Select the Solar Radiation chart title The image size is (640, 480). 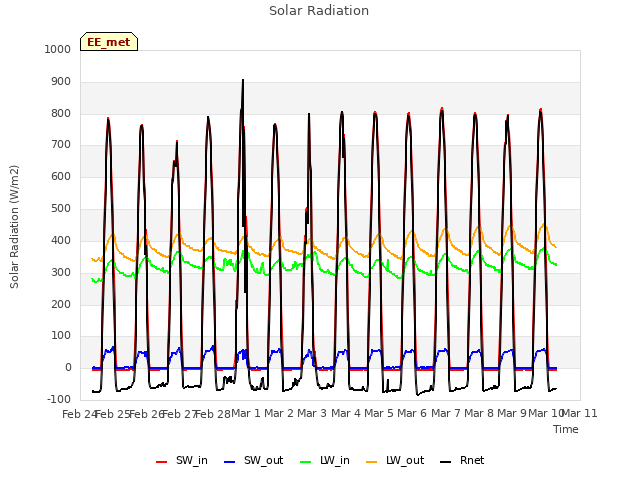(x=319, y=11)
